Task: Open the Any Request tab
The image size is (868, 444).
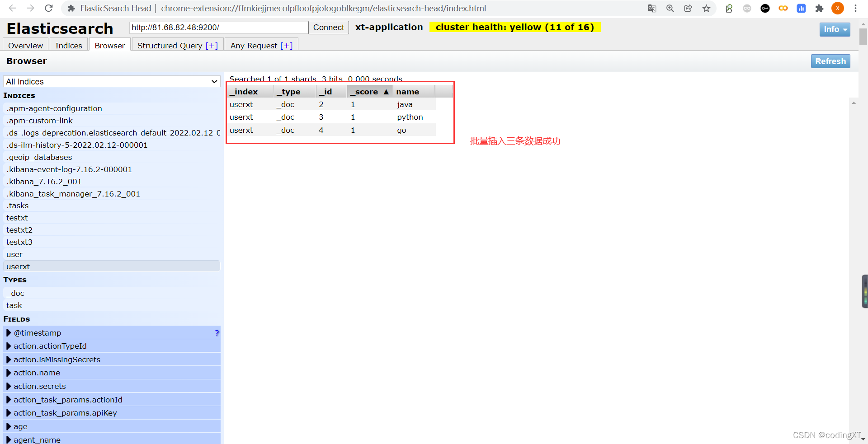Action: [261, 45]
